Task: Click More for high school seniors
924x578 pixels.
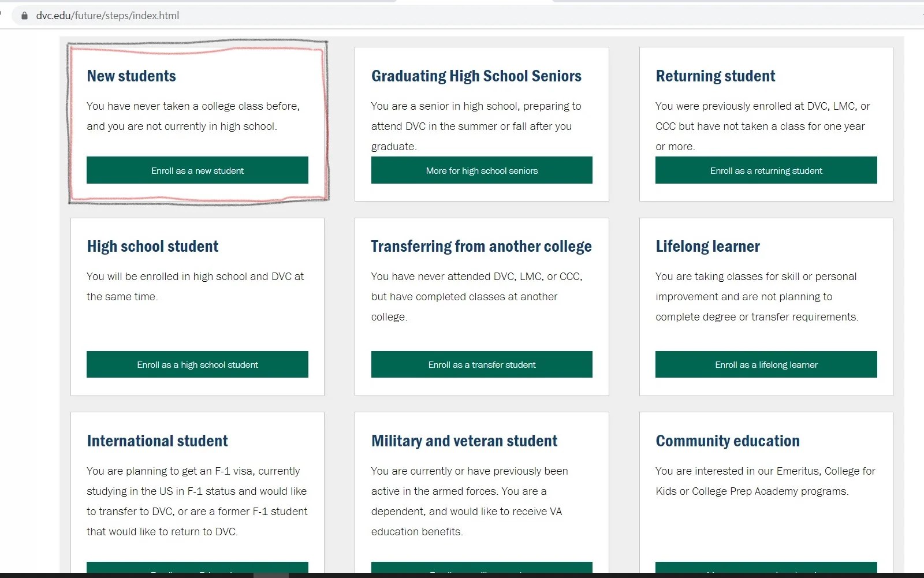Action: (482, 170)
